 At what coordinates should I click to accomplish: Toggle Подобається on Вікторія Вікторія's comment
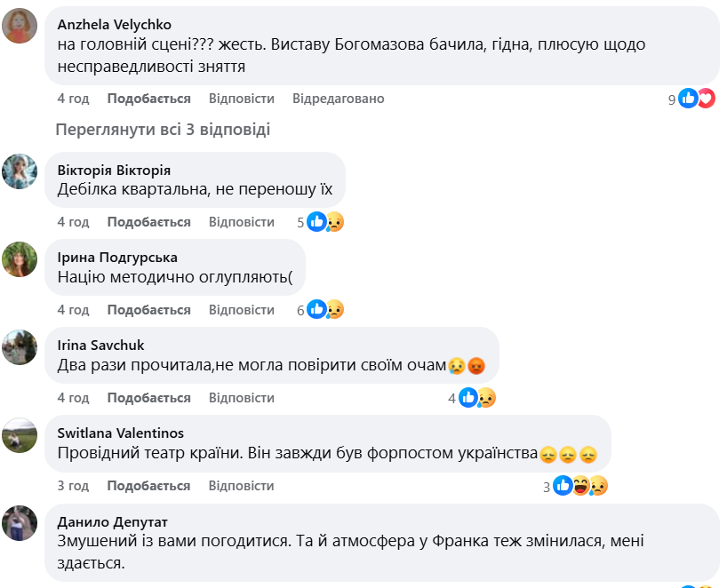point(148,222)
